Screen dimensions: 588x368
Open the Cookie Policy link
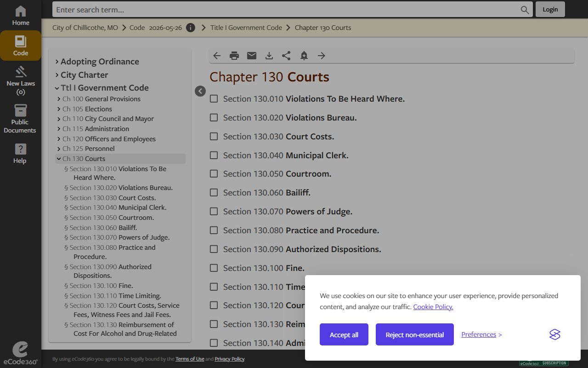(x=433, y=307)
